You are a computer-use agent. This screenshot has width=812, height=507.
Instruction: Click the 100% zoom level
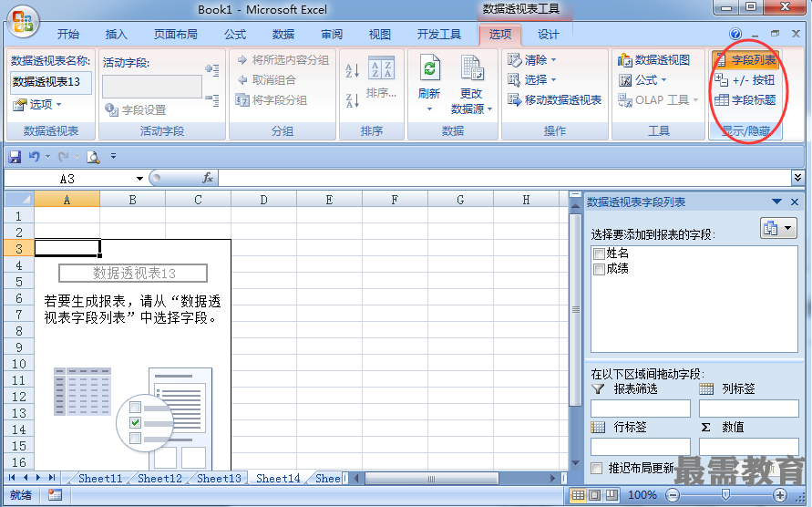[642, 495]
